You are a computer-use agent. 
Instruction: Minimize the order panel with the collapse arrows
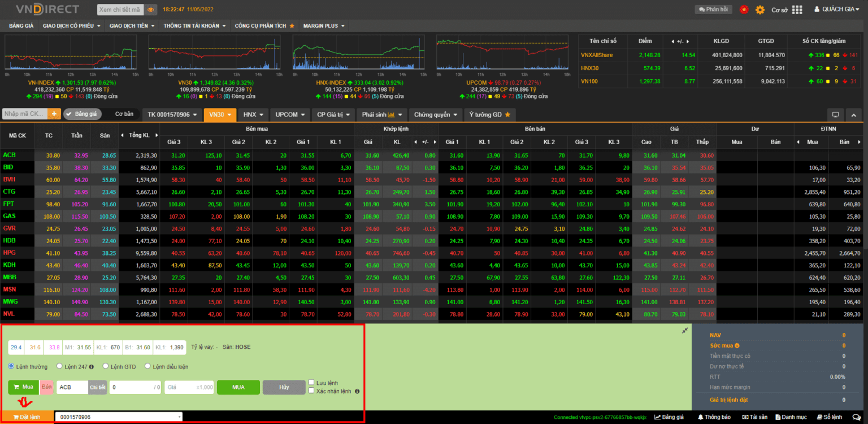685,330
